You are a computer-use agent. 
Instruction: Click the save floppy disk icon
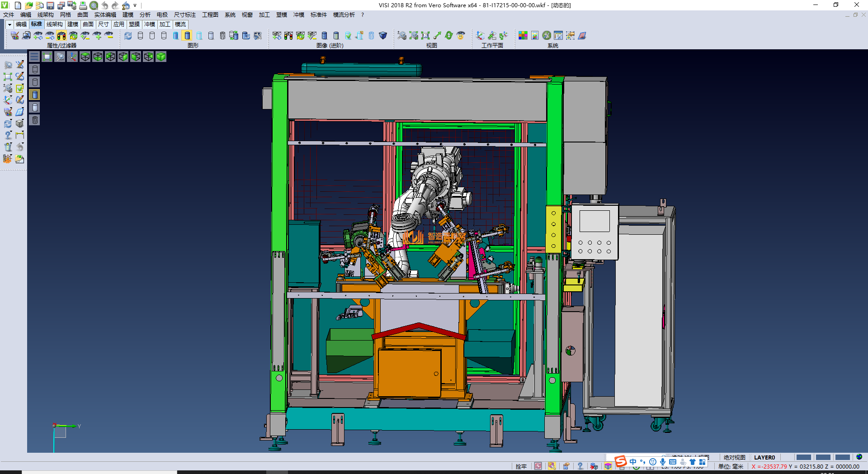coord(50,5)
